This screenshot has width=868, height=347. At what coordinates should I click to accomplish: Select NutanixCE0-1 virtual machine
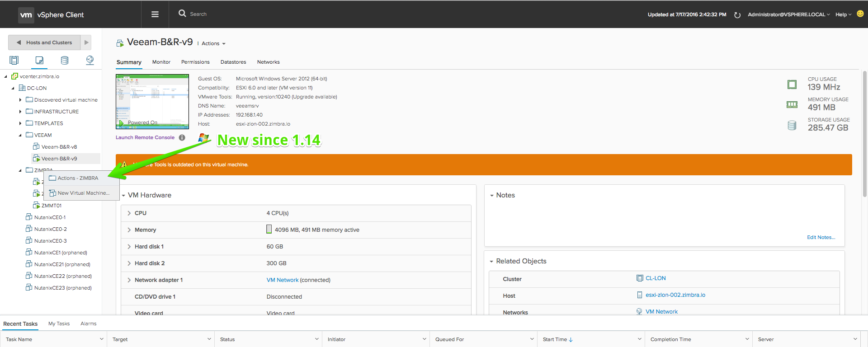tap(50, 217)
